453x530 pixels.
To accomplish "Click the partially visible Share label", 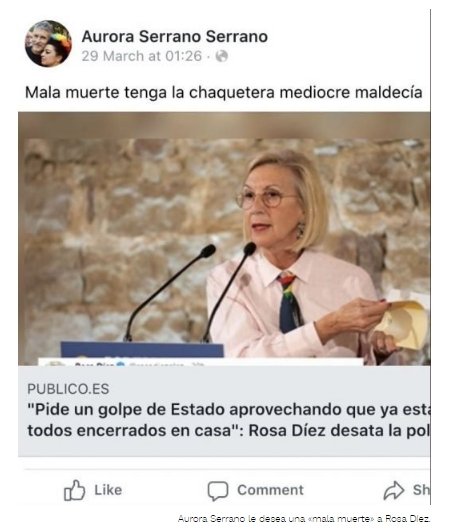I will click(x=421, y=490).
